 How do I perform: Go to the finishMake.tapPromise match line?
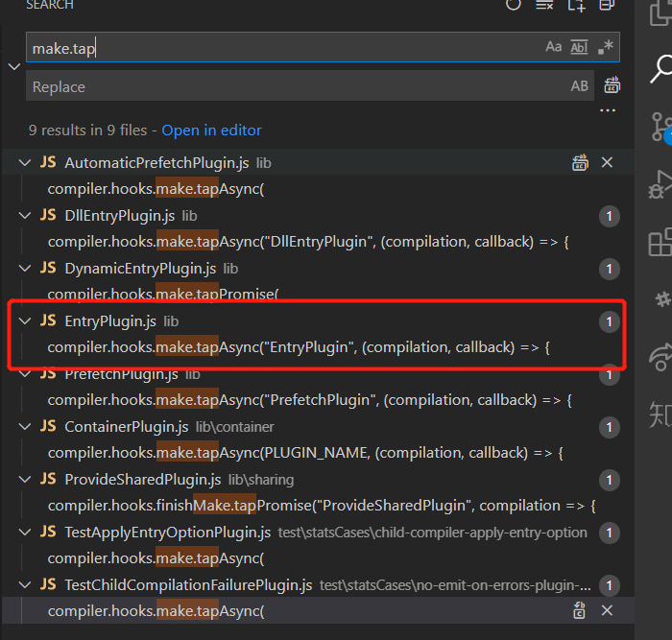click(322, 506)
